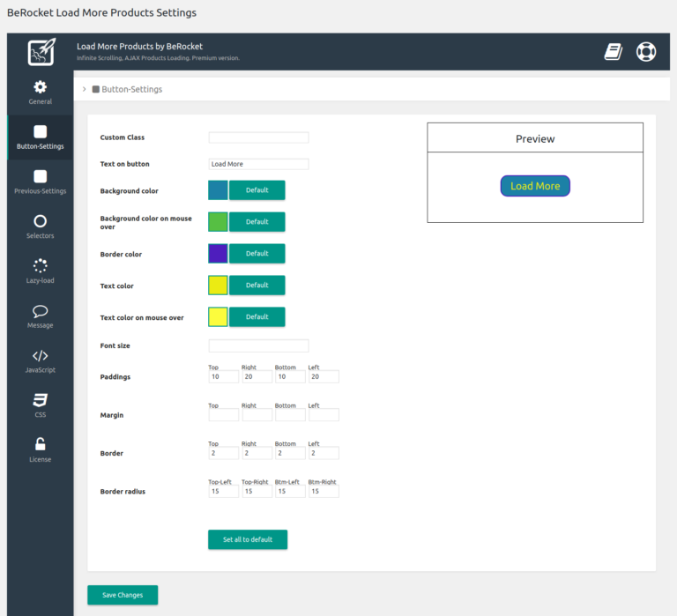The image size is (677, 616).
Task: Open the blue Background color swatch
Action: [218, 190]
